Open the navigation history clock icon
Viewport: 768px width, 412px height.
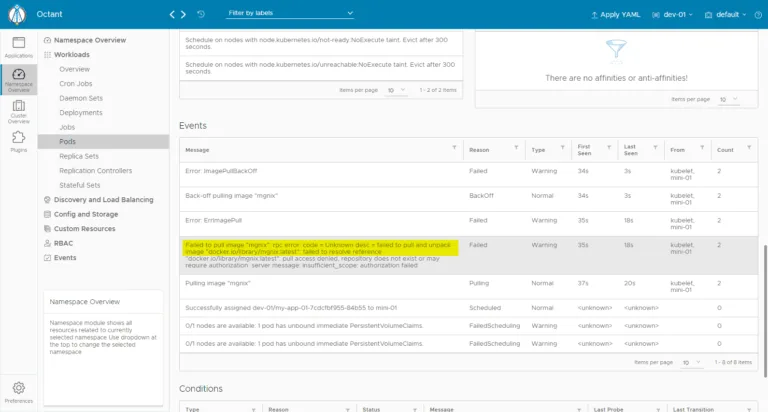[201, 14]
